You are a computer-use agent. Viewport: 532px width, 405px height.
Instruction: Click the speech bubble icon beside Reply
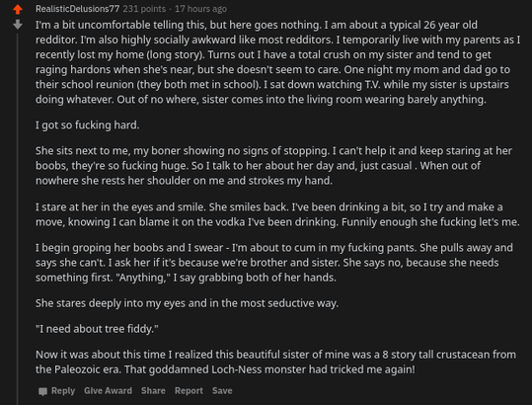pyautogui.click(x=42, y=391)
